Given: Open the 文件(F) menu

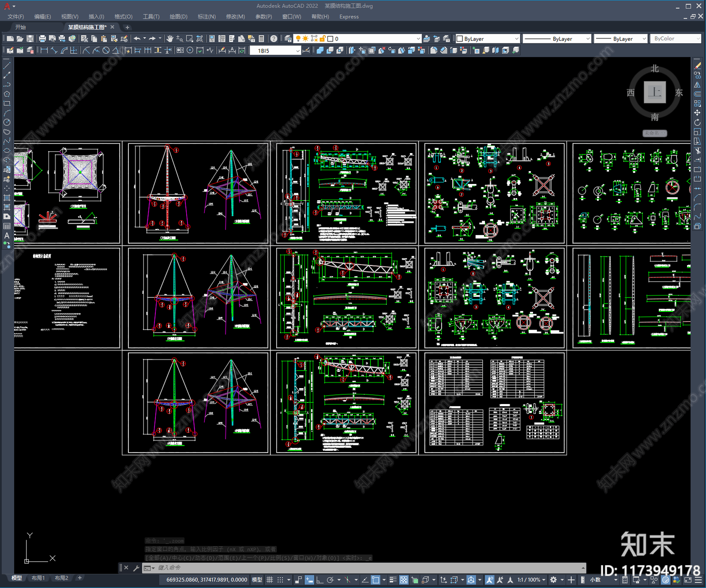Looking at the screenshot, I should pos(16,17).
